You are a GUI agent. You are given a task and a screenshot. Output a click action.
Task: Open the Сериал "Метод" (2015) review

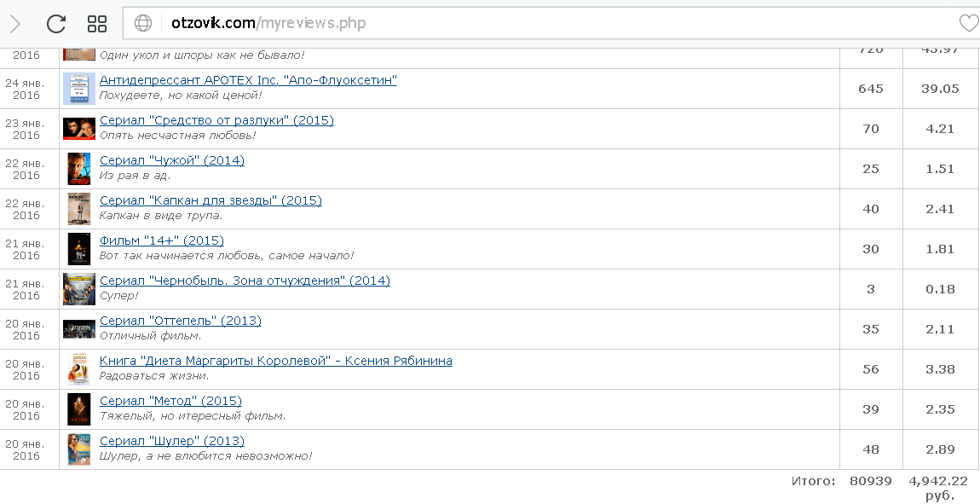click(170, 401)
